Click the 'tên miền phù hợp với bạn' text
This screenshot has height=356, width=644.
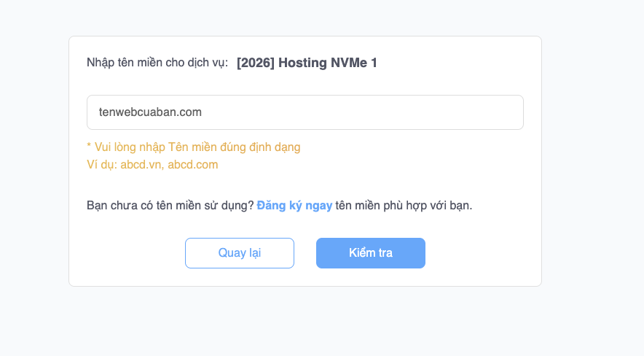(x=404, y=206)
